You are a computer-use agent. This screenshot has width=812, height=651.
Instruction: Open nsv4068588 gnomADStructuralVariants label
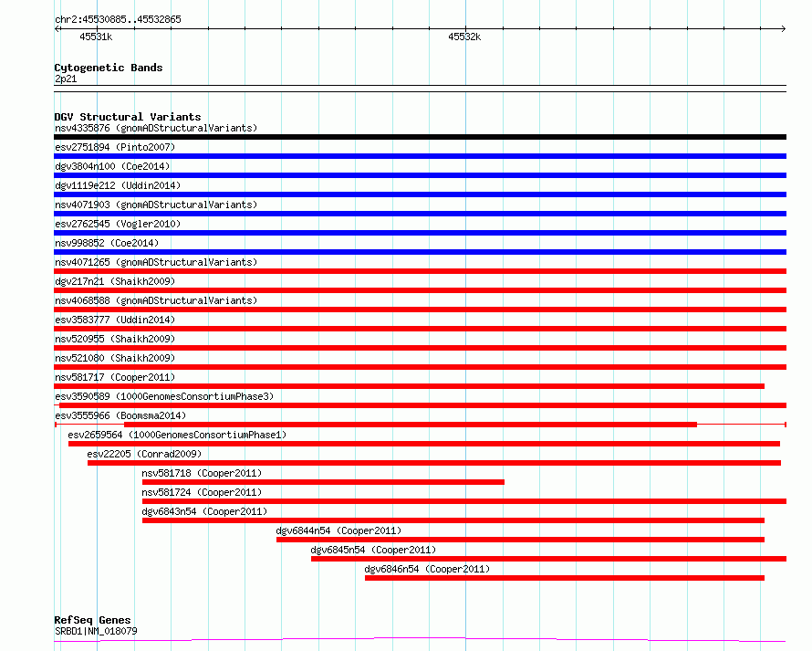click(x=156, y=300)
